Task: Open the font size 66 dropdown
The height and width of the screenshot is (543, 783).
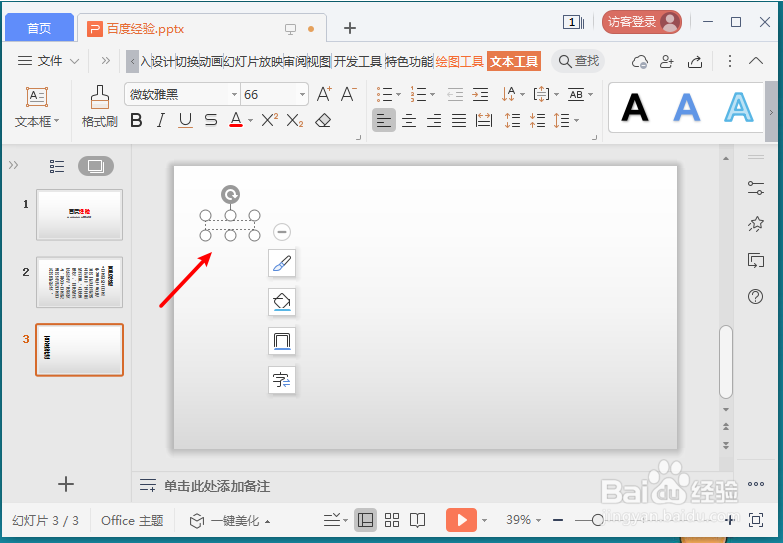Action: coord(302,94)
